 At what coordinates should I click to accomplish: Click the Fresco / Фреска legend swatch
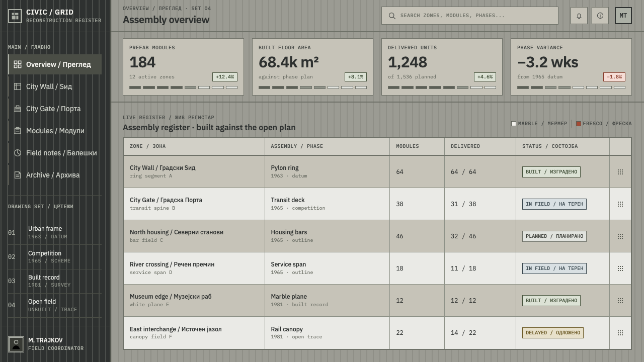[579, 124]
